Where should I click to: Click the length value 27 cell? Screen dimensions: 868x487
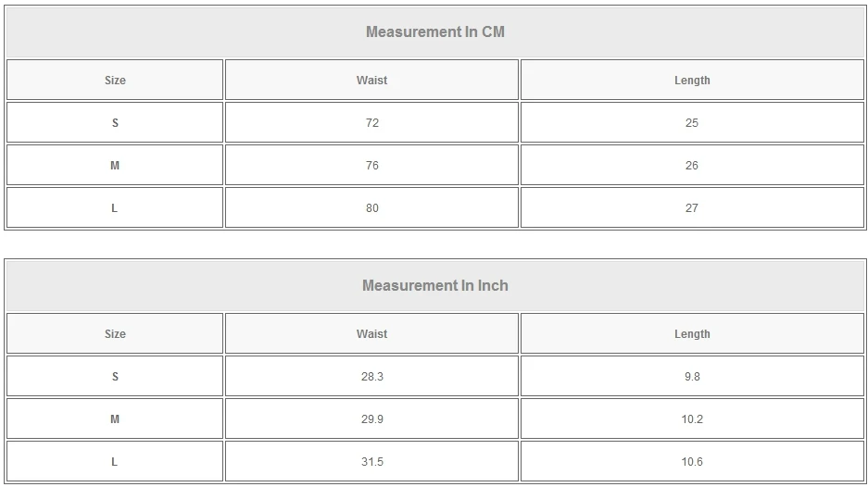coord(692,208)
